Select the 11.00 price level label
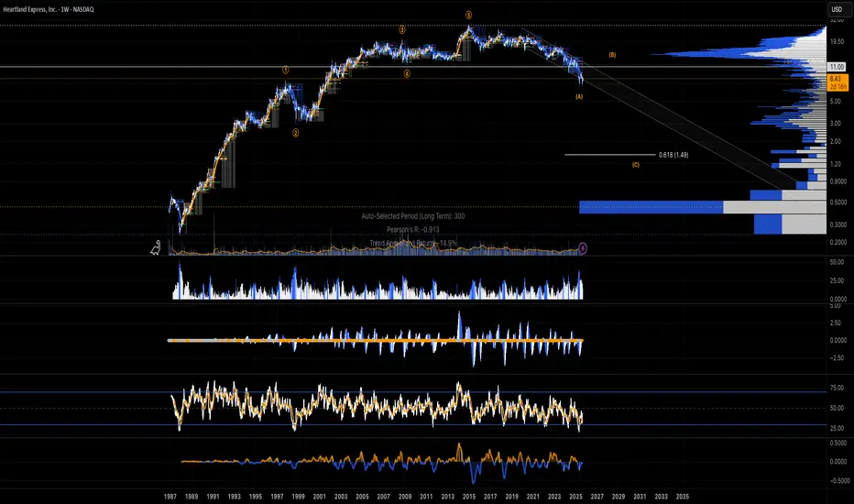Image resolution: width=854 pixels, height=504 pixels. pyautogui.click(x=836, y=67)
